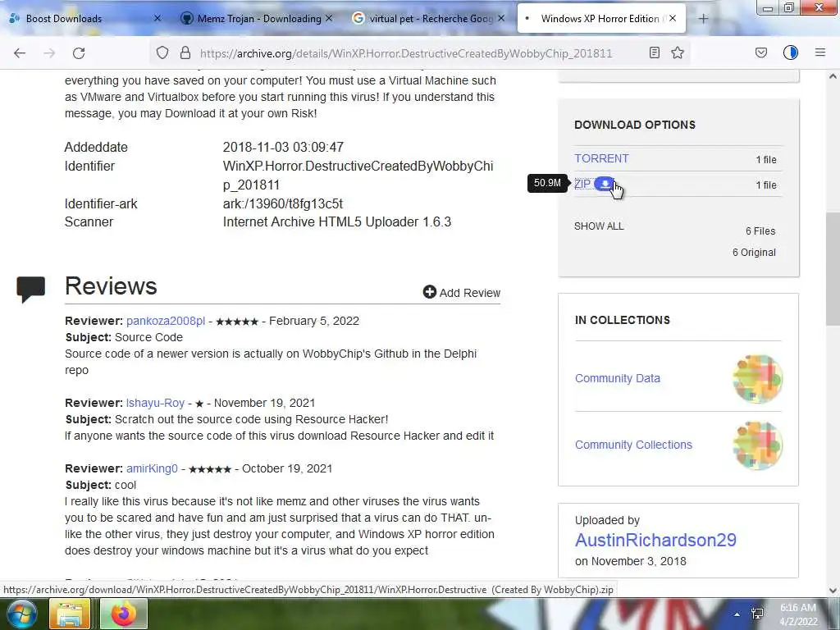Click the Firefox taskbar icon
Screen dimensions: 840x630
(x=123, y=614)
